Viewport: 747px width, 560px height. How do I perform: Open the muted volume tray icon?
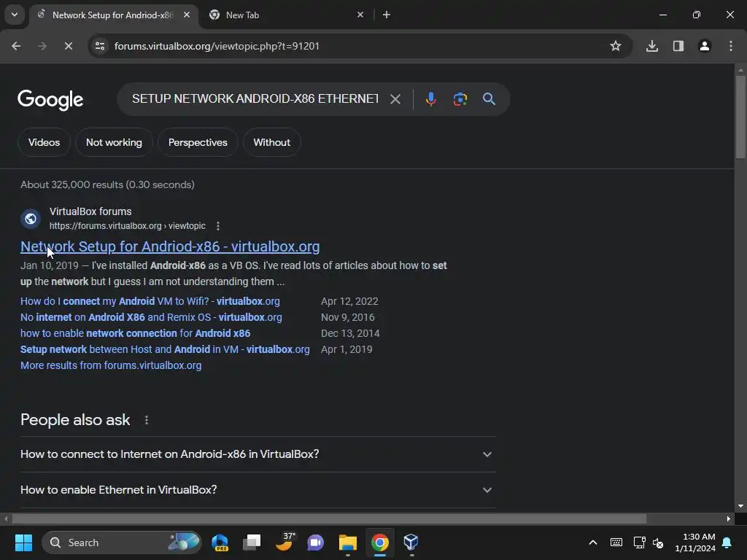pos(659,542)
